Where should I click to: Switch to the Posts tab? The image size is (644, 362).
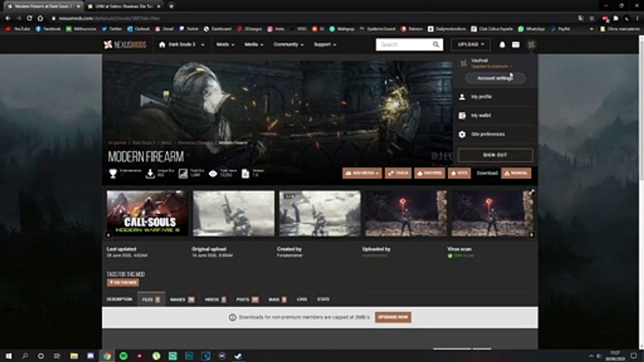(x=247, y=300)
